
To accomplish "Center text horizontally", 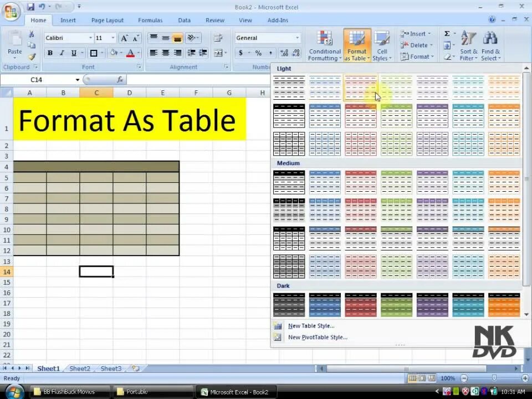I will coord(166,53).
